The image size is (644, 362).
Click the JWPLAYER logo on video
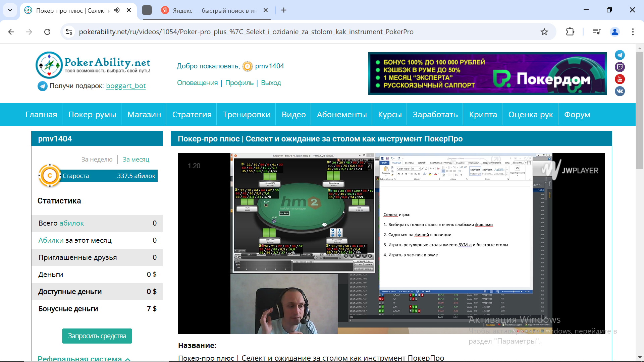pyautogui.click(x=570, y=170)
